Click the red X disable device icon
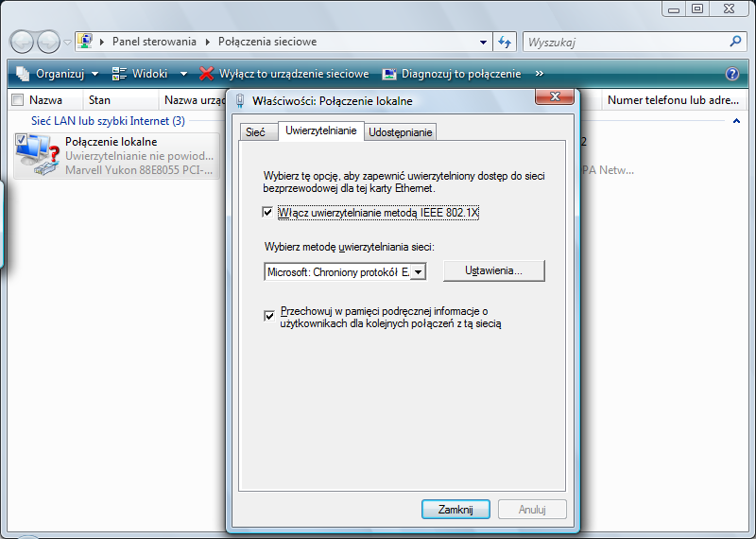The height and width of the screenshot is (539, 756). [207, 74]
